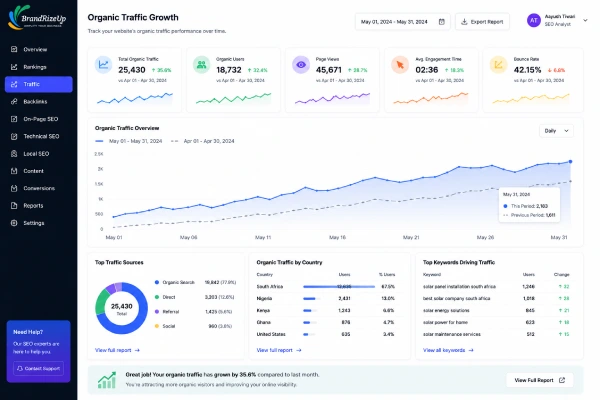Click the download icon in Export Report

click(x=464, y=22)
